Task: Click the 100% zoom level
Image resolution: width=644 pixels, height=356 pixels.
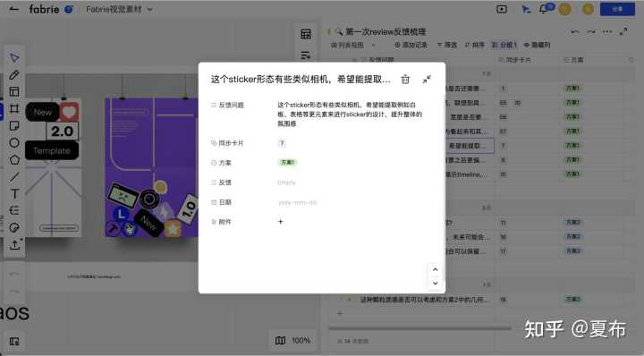Action: pos(301,341)
